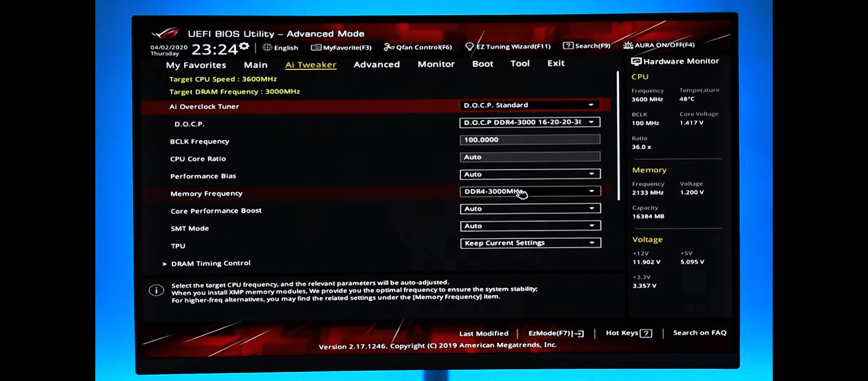Switch to the My Favorites tab
The width and height of the screenshot is (868, 381).
pyautogui.click(x=196, y=65)
